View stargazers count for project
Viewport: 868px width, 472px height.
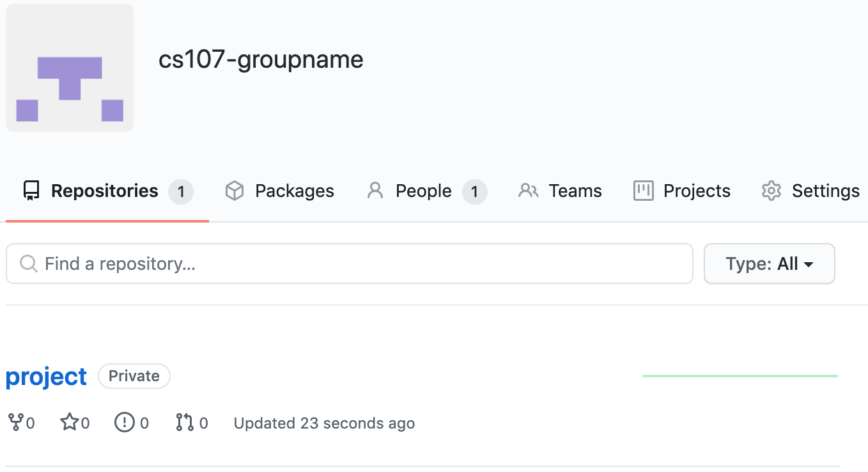pos(75,423)
